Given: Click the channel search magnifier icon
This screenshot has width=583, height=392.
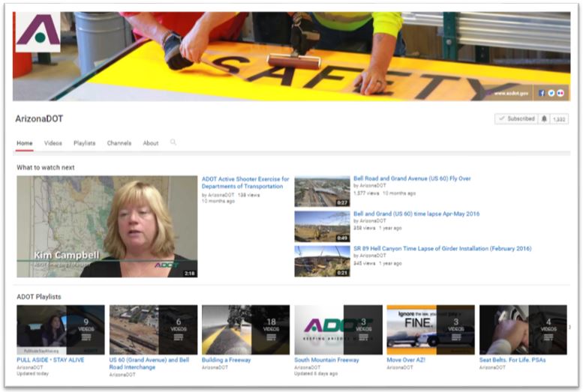Looking at the screenshot, I should coord(173,142).
